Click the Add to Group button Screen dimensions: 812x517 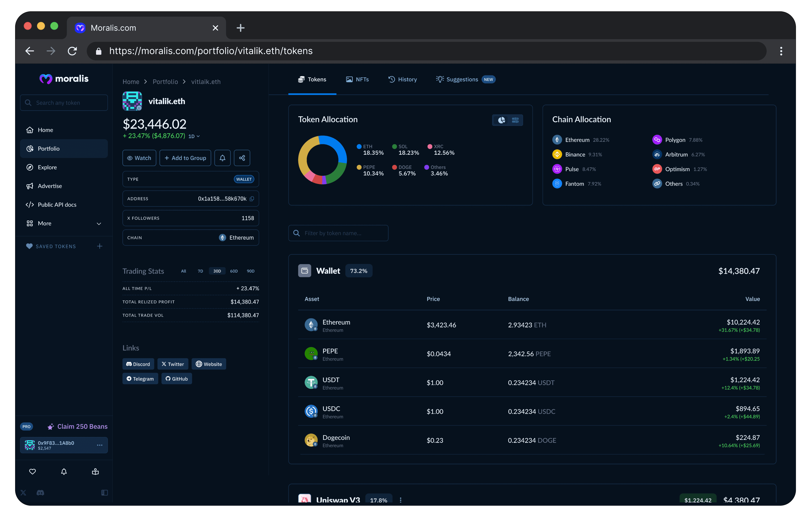pos(185,158)
